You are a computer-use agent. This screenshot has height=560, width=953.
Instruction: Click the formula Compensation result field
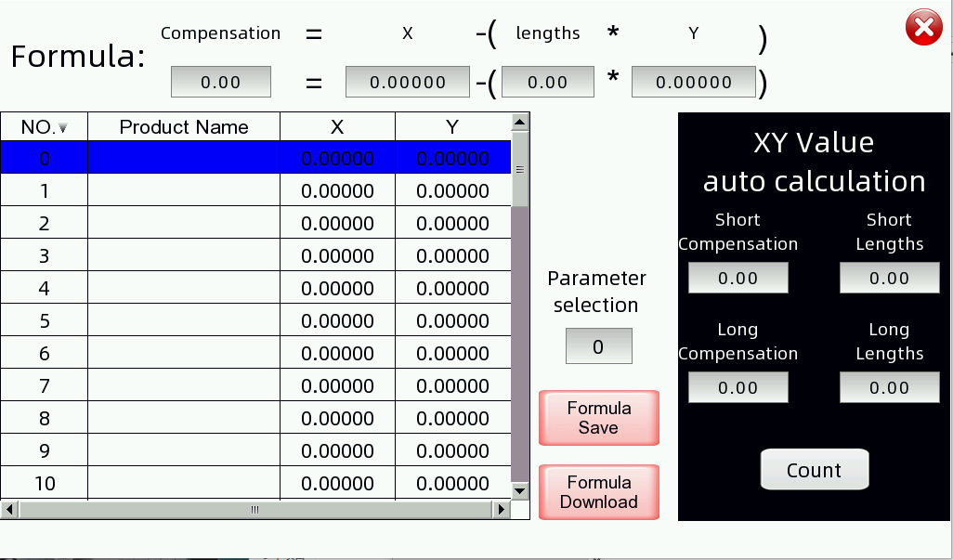(x=220, y=82)
